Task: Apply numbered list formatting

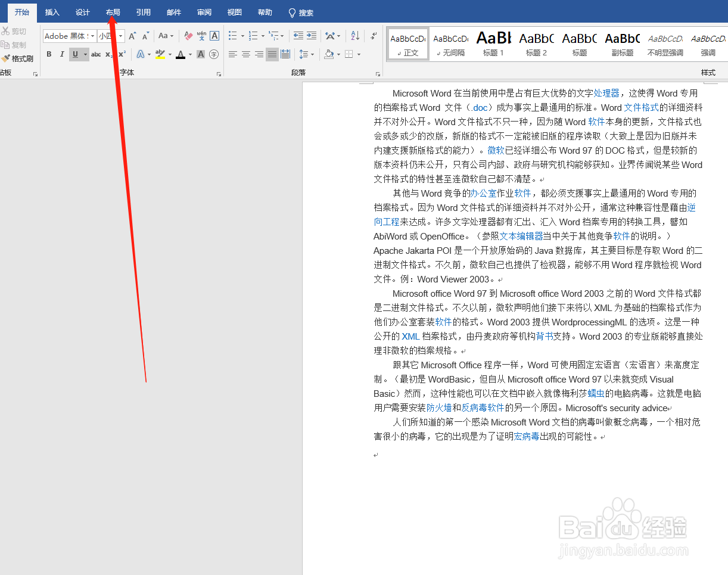Action: (x=253, y=36)
